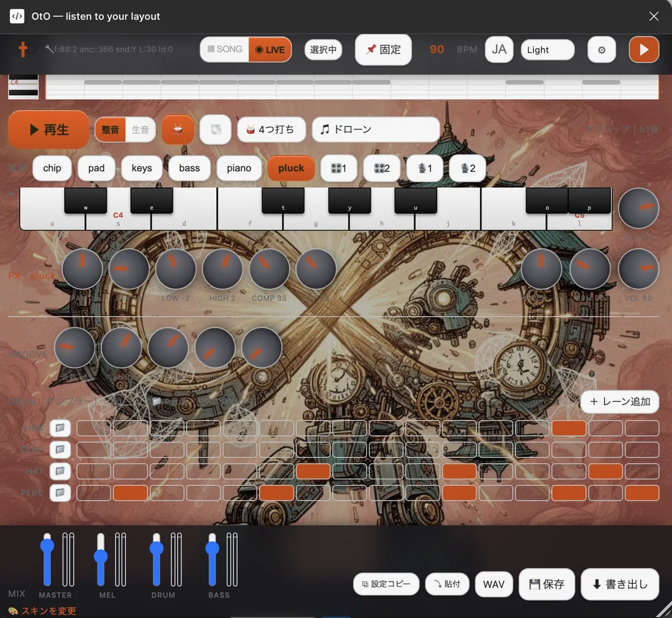The image size is (672, 618).
Task: Select the chip instrument
Action: point(52,168)
